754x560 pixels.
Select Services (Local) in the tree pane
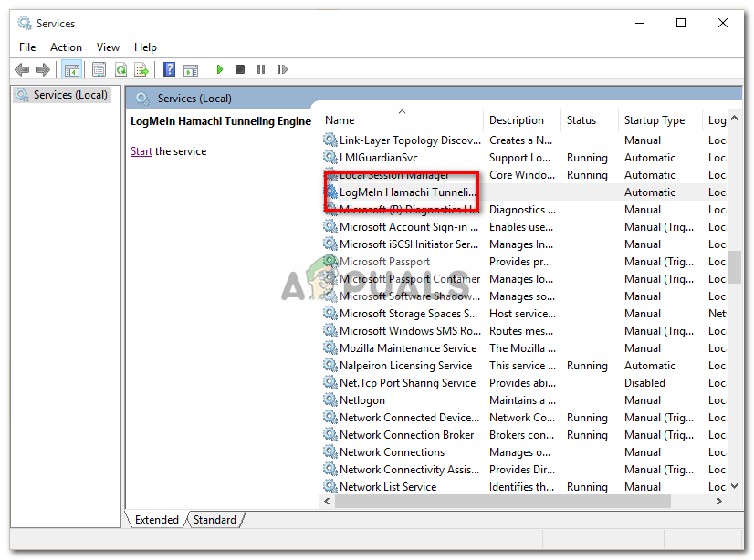pyautogui.click(x=63, y=95)
